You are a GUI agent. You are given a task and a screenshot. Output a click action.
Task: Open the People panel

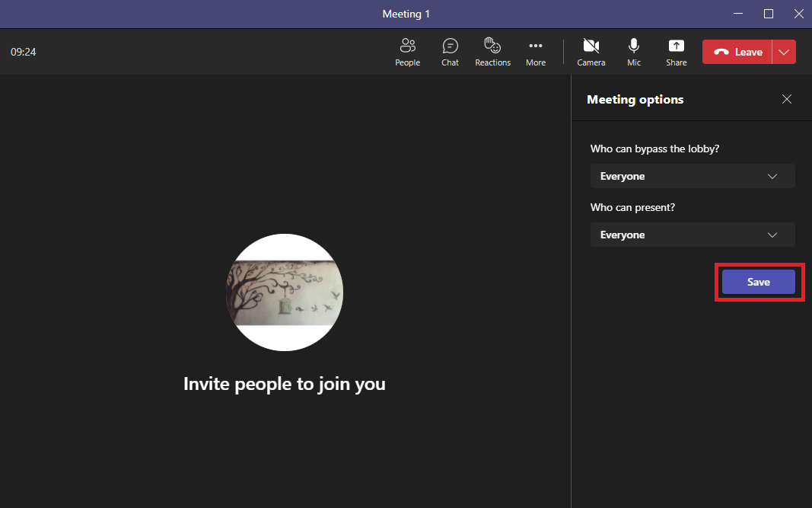click(x=408, y=52)
